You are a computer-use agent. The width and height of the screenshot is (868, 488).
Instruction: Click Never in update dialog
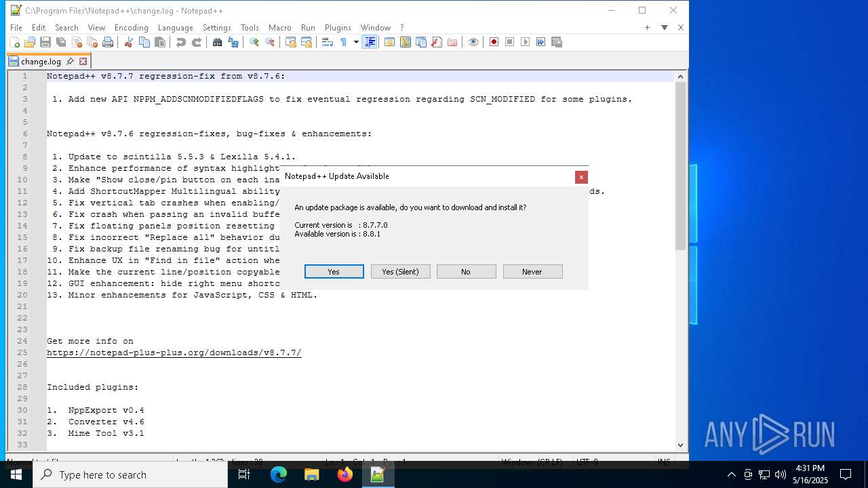click(x=532, y=272)
